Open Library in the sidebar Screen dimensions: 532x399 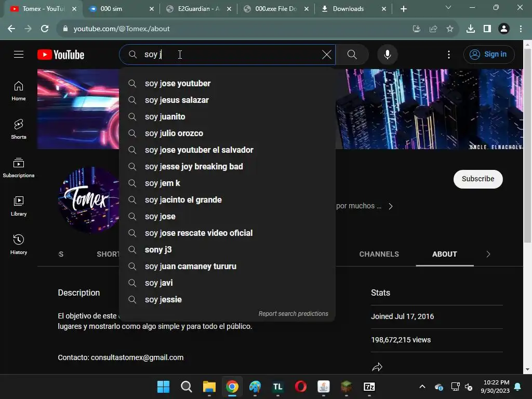19,206
